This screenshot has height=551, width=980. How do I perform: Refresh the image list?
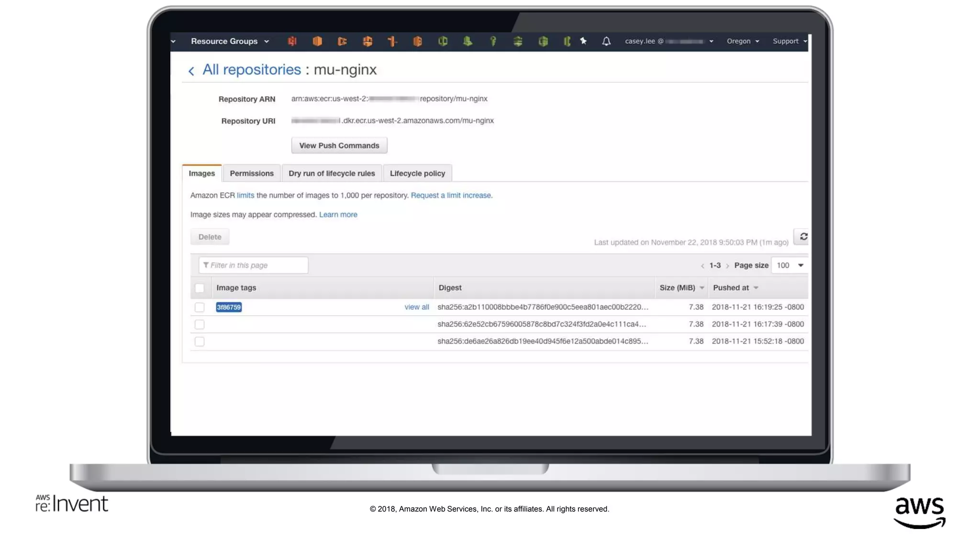803,237
